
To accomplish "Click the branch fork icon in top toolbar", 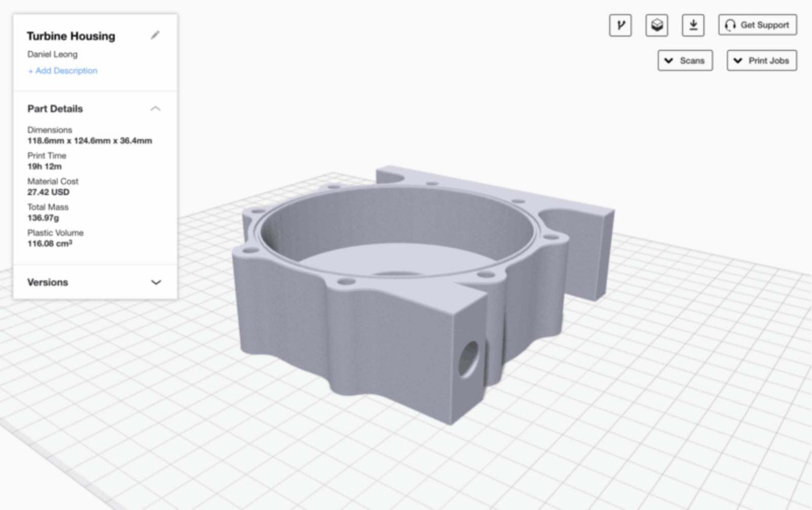I will coord(620,25).
